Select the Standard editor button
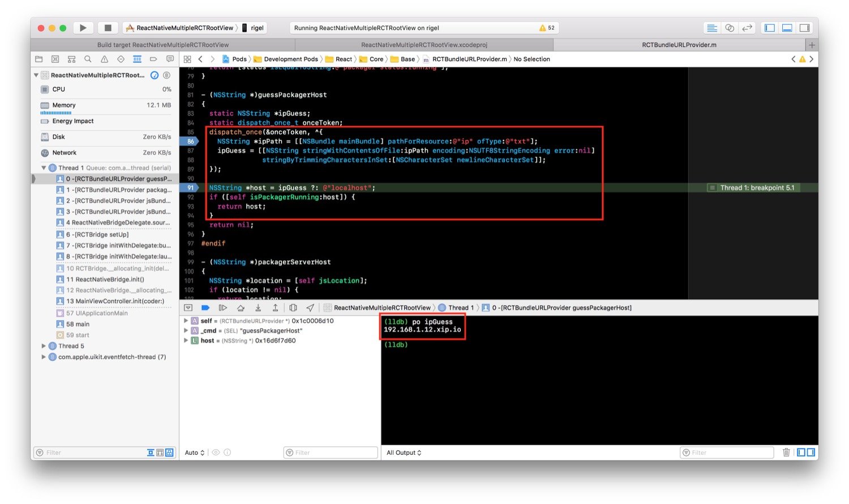The image size is (849, 504). [712, 28]
